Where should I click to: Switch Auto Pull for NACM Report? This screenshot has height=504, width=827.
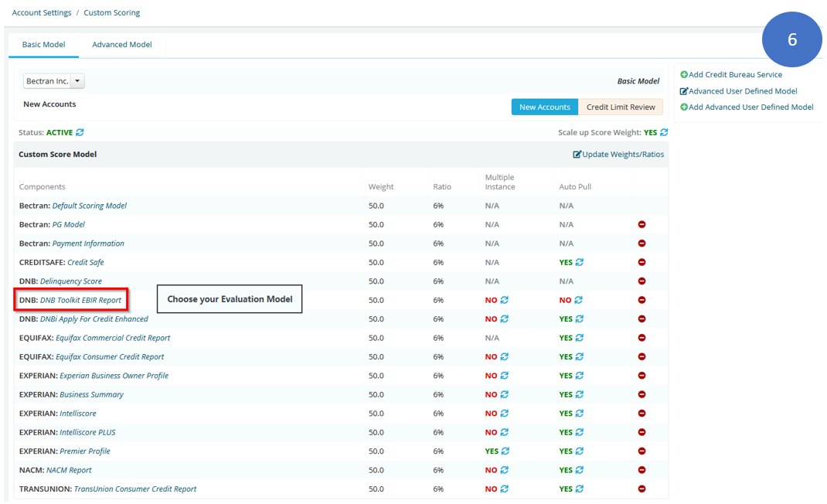(x=579, y=470)
